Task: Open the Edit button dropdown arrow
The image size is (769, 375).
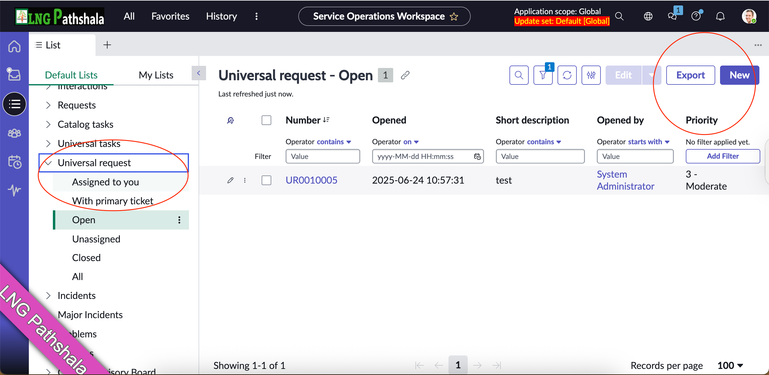Action: click(651, 75)
